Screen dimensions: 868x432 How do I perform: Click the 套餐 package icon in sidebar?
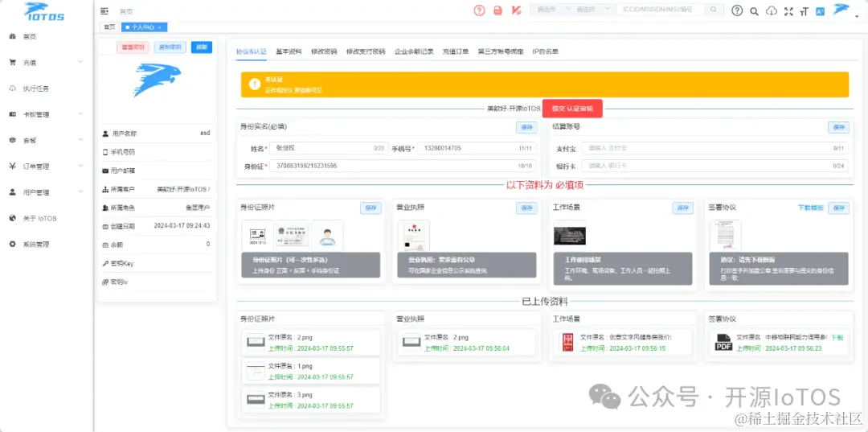coord(12,140)
